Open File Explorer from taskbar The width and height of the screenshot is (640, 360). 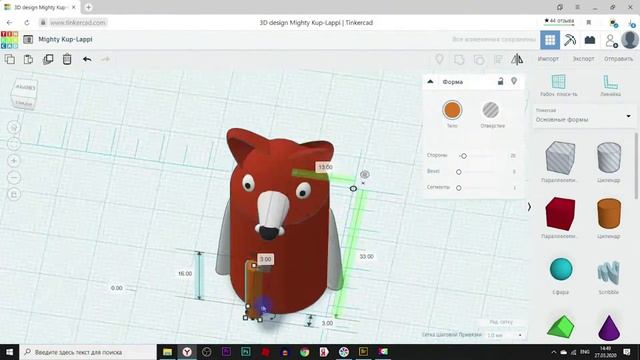167,352
